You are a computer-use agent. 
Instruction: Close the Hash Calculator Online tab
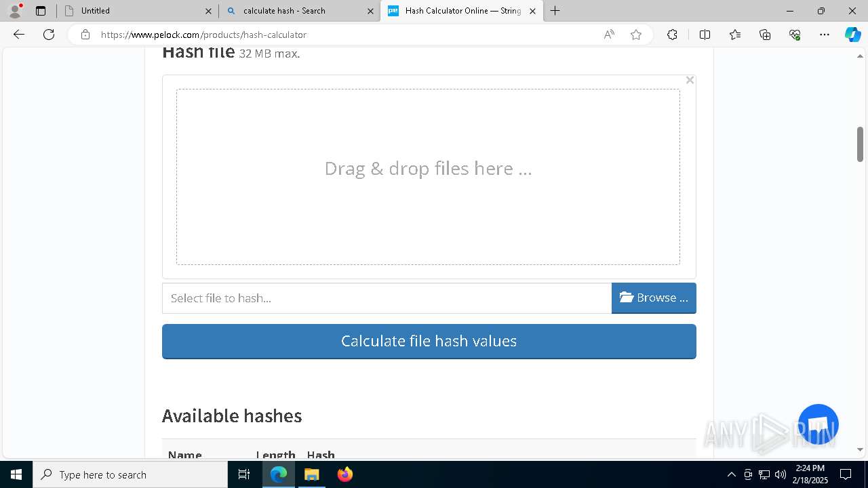tap(532, 11)
